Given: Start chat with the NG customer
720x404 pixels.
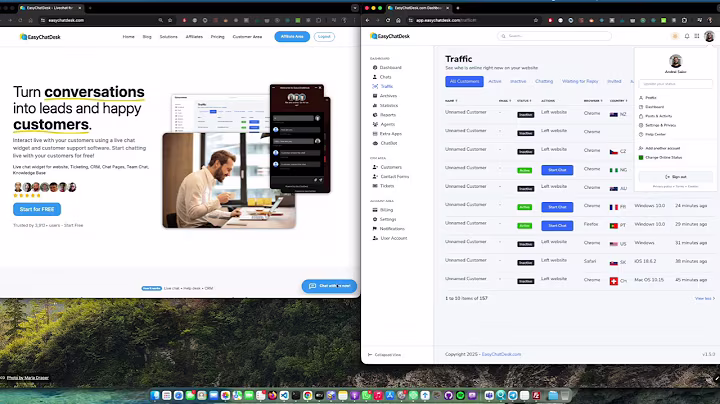Looking at the screenshot, I should point(557,170).
